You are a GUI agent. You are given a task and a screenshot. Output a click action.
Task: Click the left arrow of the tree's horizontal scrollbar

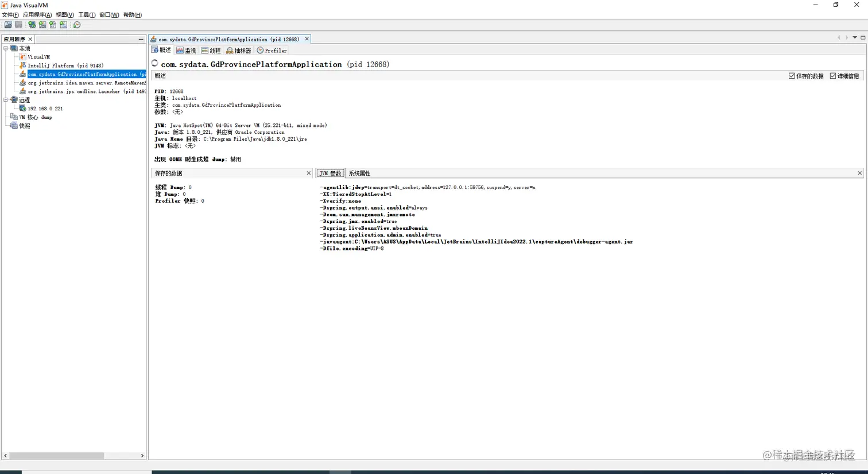(6, 456)
